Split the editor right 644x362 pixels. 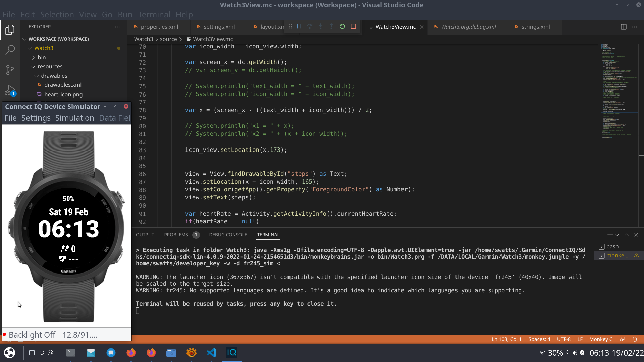coord(624,27)
